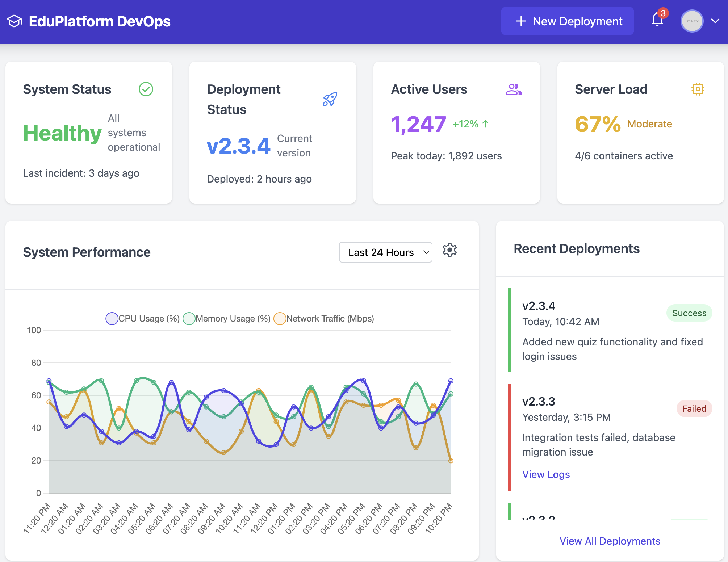
Task: Click the Deployment Status rocket icon
Action: 330,99
